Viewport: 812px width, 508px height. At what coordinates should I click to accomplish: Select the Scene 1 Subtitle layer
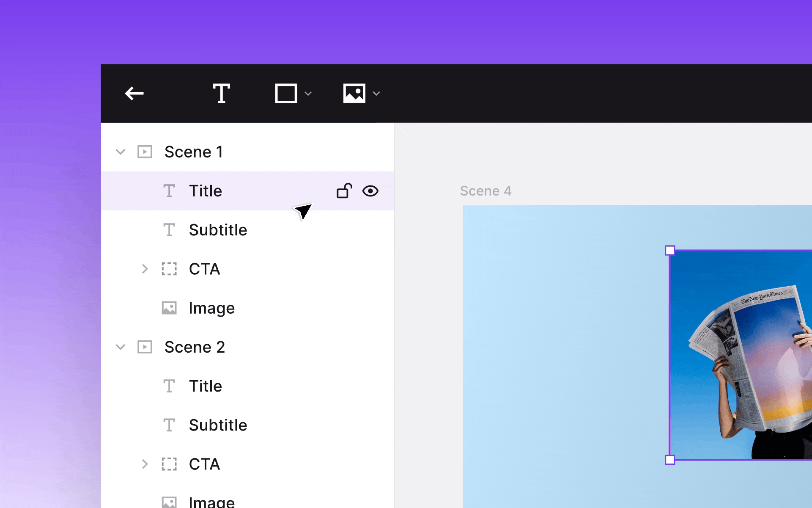click(218, 230)
